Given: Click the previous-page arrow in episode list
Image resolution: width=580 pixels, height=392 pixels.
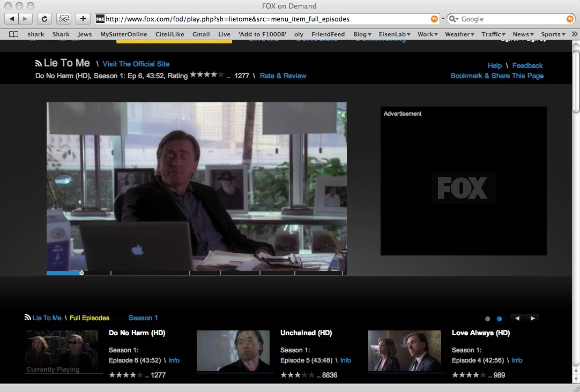Looking at the screenshot, I should pos(517,318).
